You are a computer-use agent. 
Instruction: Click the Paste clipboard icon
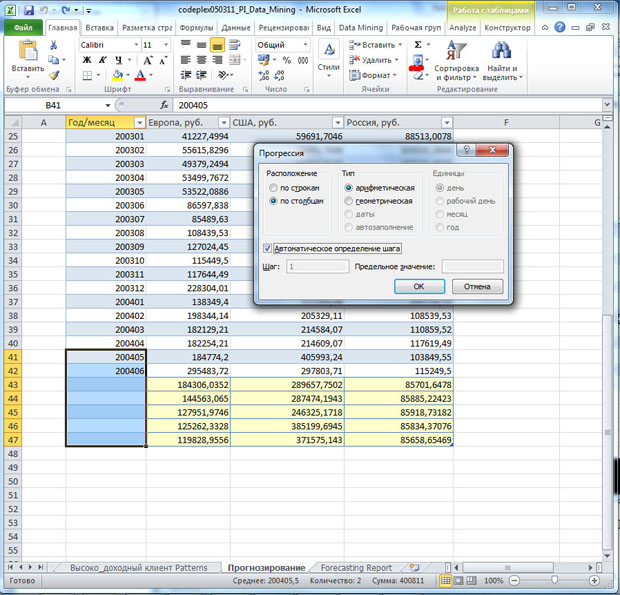(28, 51)
